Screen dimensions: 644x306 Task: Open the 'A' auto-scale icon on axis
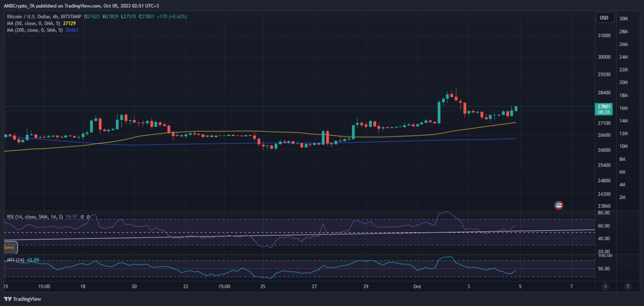(605, 286)
